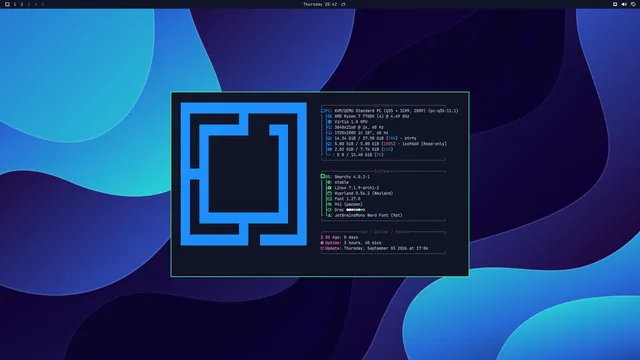Click the text '941 (pacman)'

348,204
